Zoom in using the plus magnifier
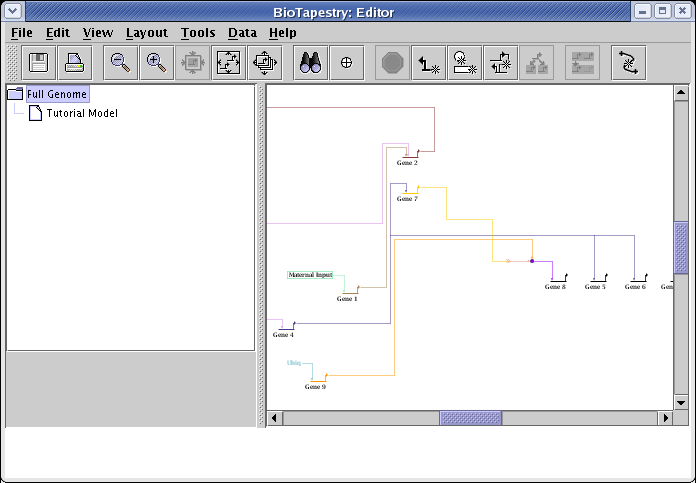The width and height of the screenshot is (696, 483). click(x=156, y=63)
